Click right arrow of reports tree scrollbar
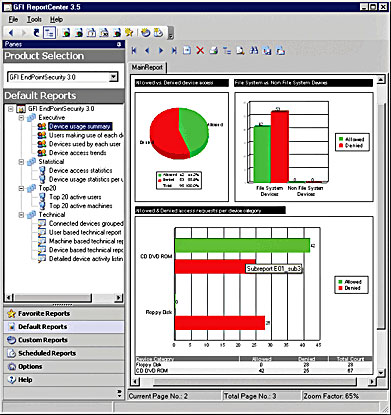 pos(118,297)
